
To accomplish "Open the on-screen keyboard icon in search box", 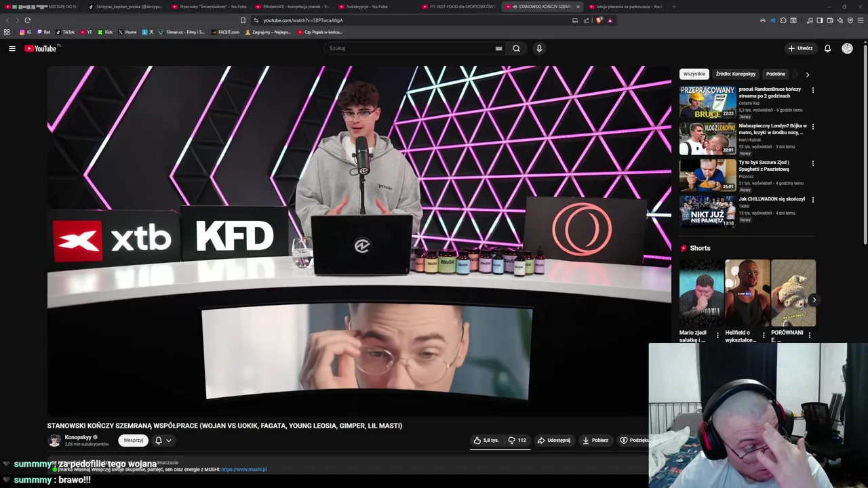I will point(498,48).
